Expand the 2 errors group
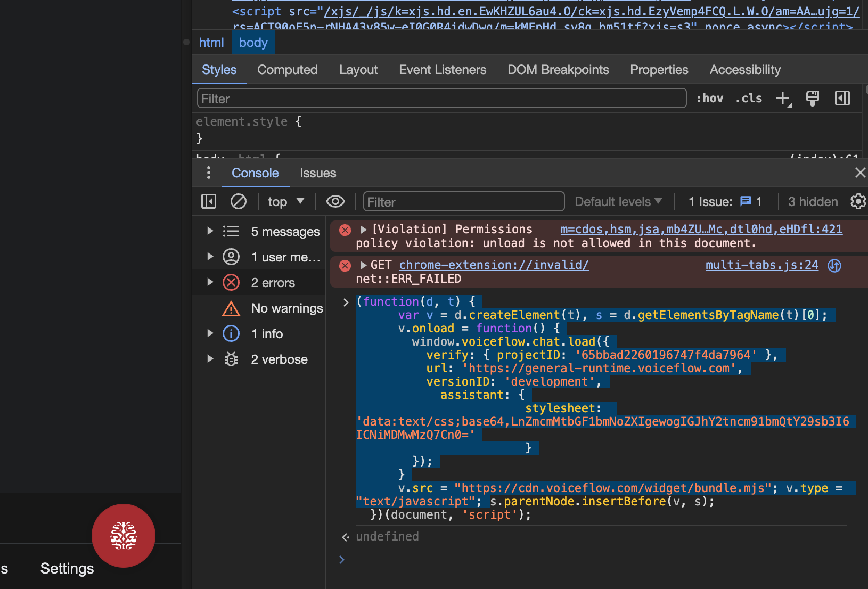 point(210,282)
